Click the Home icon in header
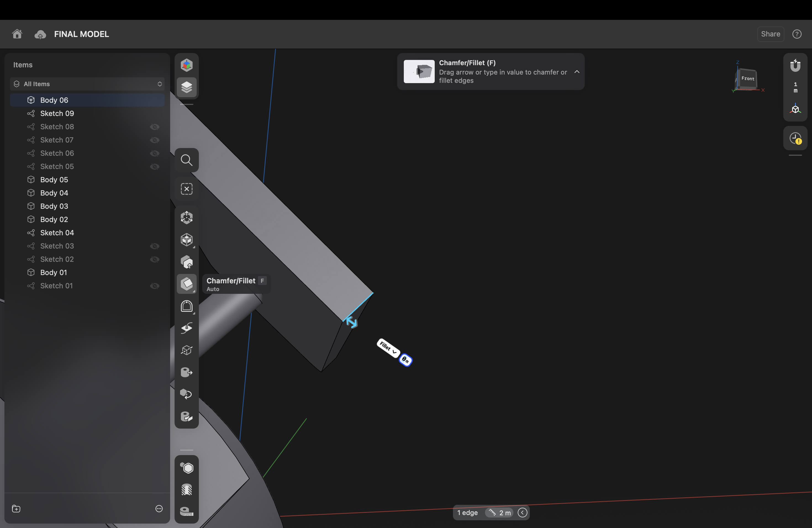 click(x=17, y=34)
